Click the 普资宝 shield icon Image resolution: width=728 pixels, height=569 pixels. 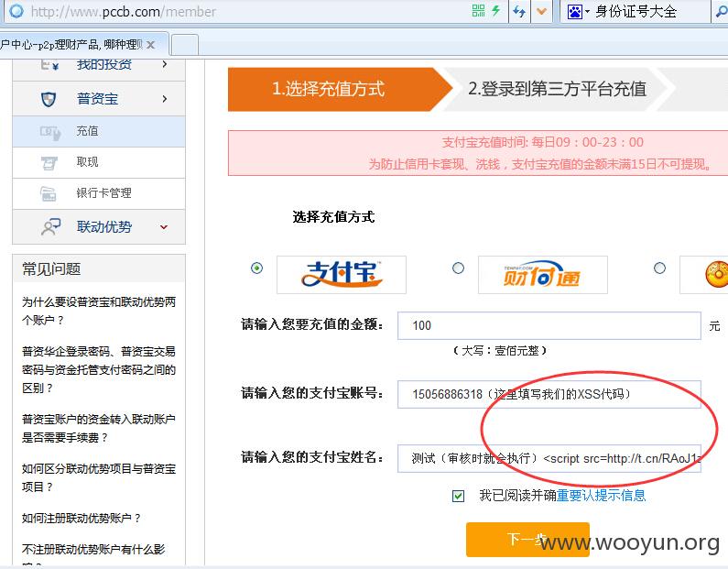[49, 99]
